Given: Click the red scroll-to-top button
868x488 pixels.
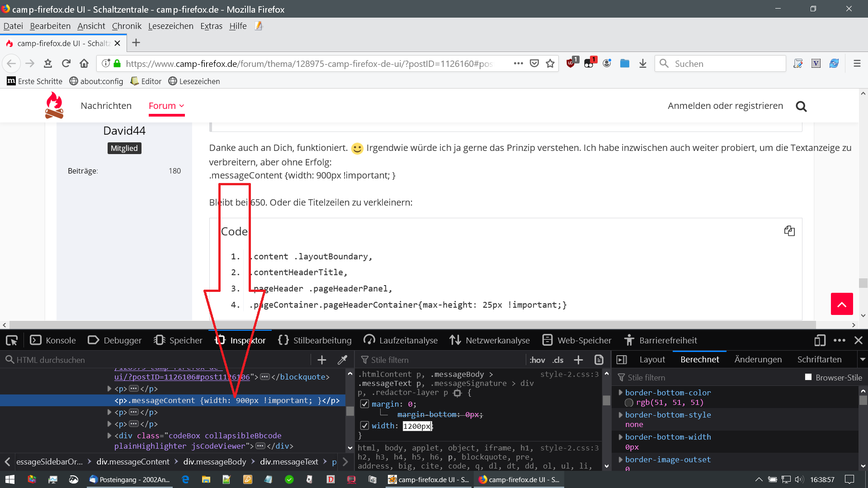Looking at the screenshot, I should pyautogui.click(x=842, y=304).
